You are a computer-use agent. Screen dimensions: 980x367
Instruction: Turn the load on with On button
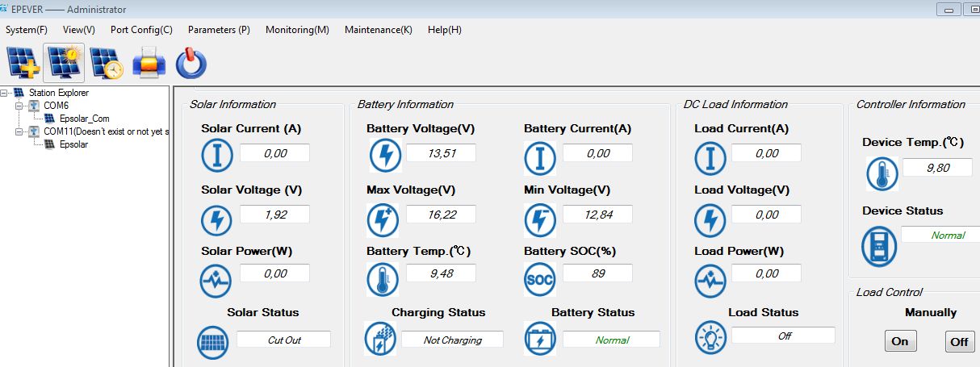899,341
